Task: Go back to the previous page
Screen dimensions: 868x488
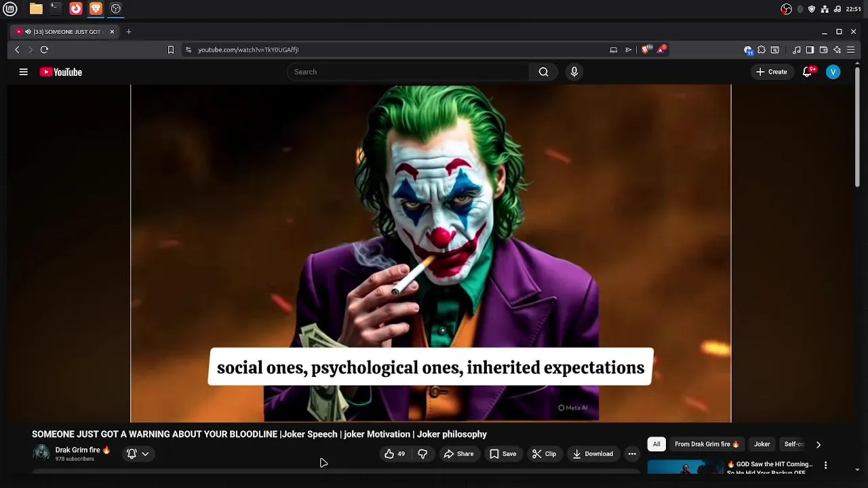Action: tap(17, 49)
